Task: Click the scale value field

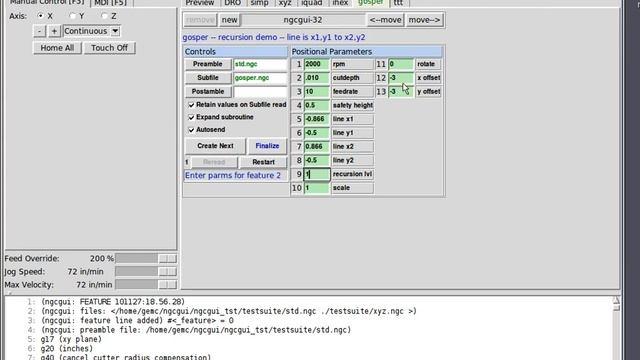Action: [317, 188]
